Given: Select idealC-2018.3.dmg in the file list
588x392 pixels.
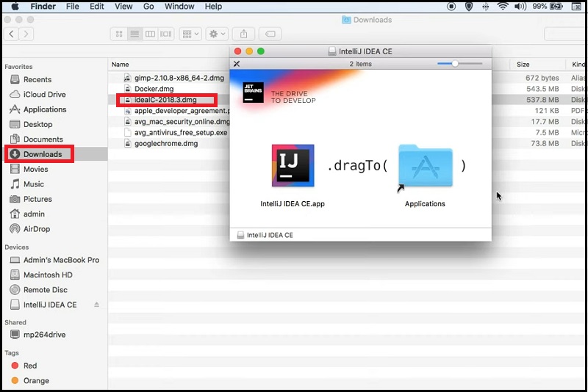Looking at the screenshot, I should tap(165, 100).
